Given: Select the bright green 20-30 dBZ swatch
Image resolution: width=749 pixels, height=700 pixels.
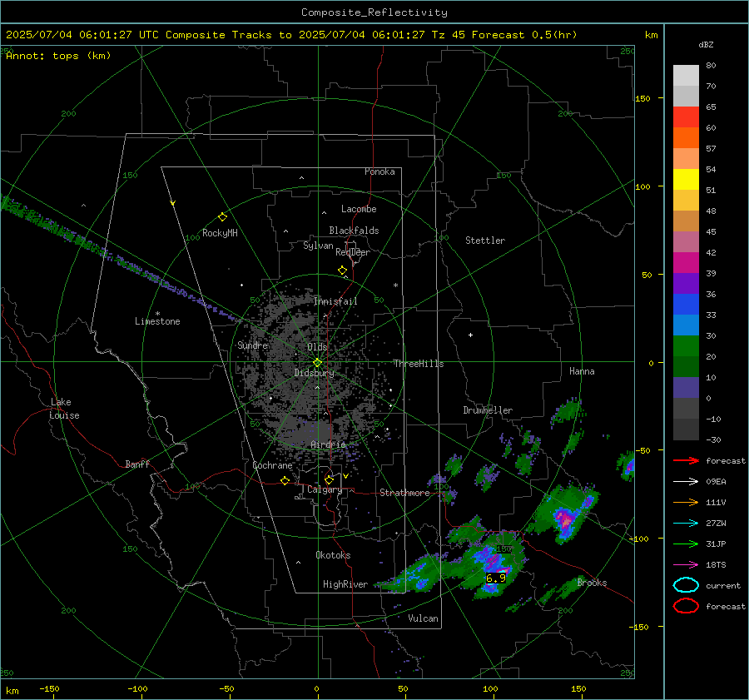Looking at the screenshot, I should pyautogui.click(x=686, y=346).
